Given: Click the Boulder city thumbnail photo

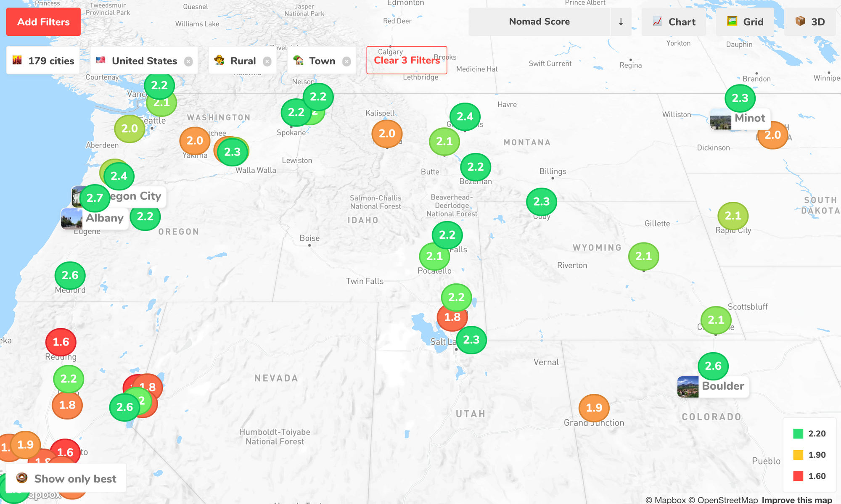Looking at the screenshot, I should click(x=688, y=387).
